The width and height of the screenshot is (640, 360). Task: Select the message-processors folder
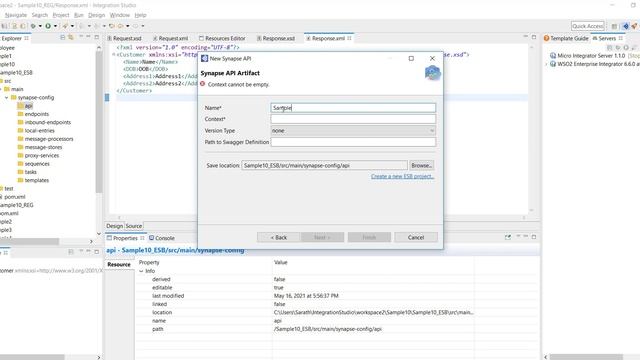point(45,139)
